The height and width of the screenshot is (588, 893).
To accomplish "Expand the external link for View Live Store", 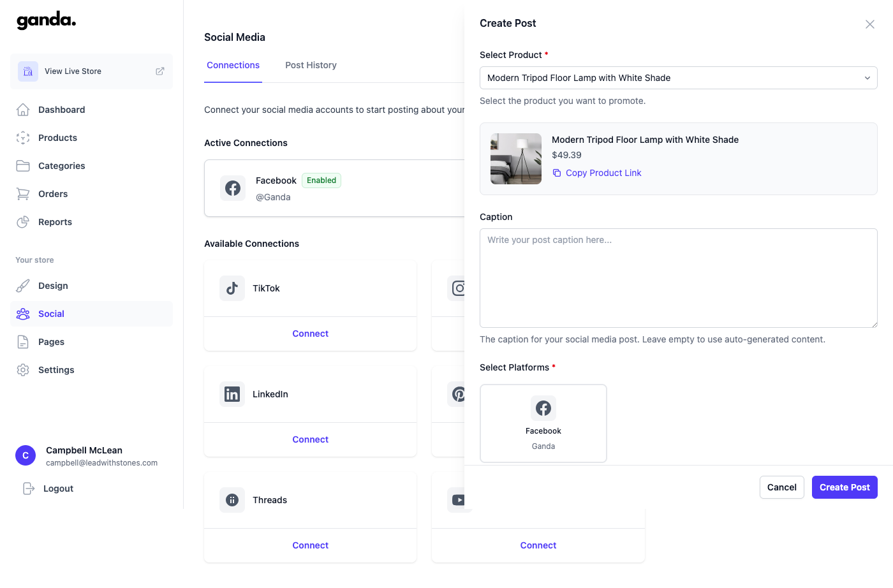I will [x=159, y=71].
